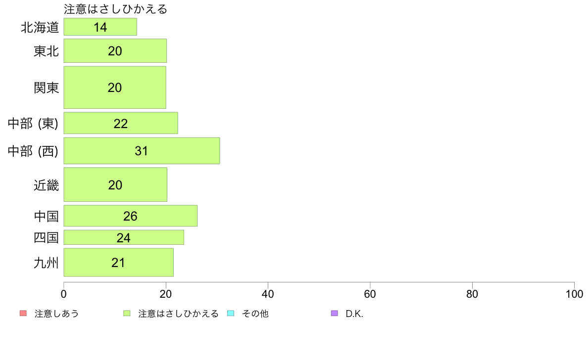Select the 東北 bar showing 20

click(115, 50)
